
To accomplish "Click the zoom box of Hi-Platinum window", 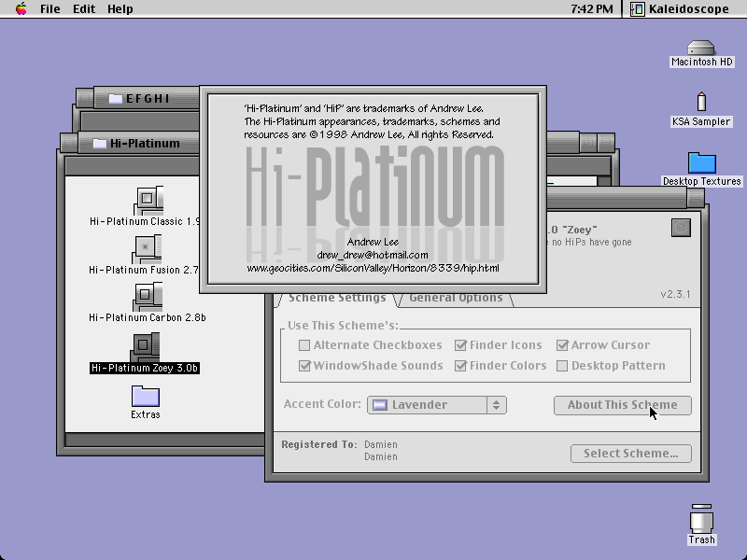I will coord(588,143).
